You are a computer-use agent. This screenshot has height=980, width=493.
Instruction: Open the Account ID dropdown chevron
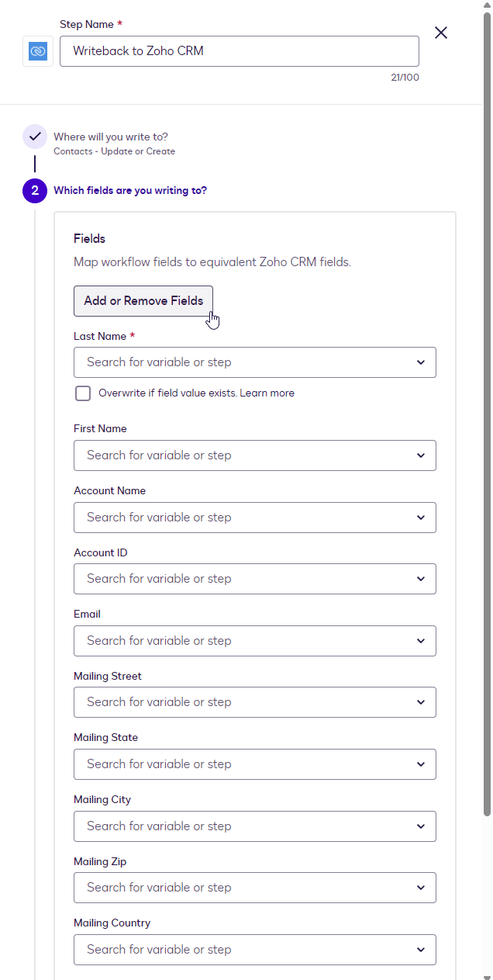tap(421, 579)
